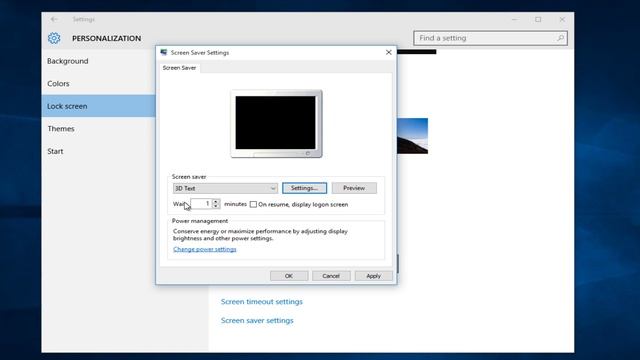Open Screen timeout settings link
Viewport: 640px width, 360px height.
262,302
